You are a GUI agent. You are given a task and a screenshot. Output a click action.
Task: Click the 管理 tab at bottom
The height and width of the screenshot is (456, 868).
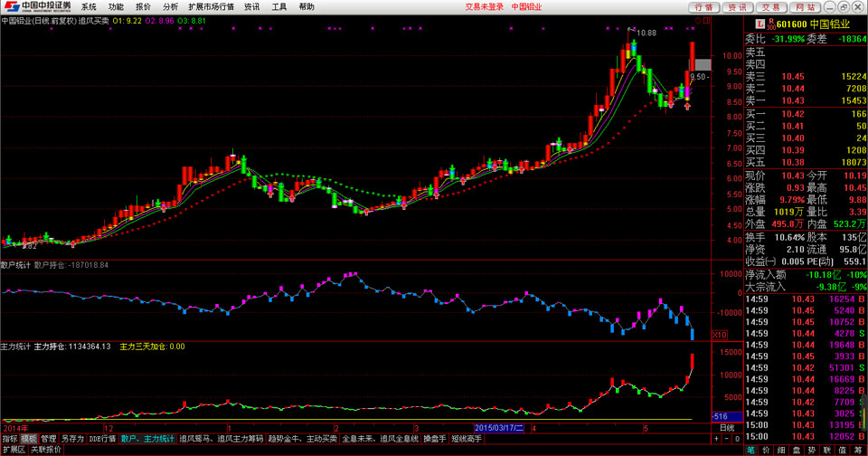[48, 439]
